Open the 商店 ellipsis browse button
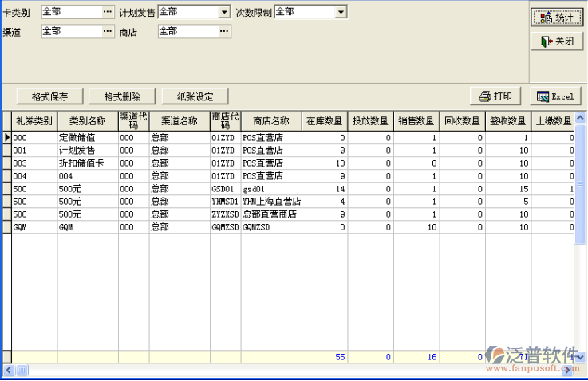The width and height of the screenshot is (588, 381). [x=225, y=31]
